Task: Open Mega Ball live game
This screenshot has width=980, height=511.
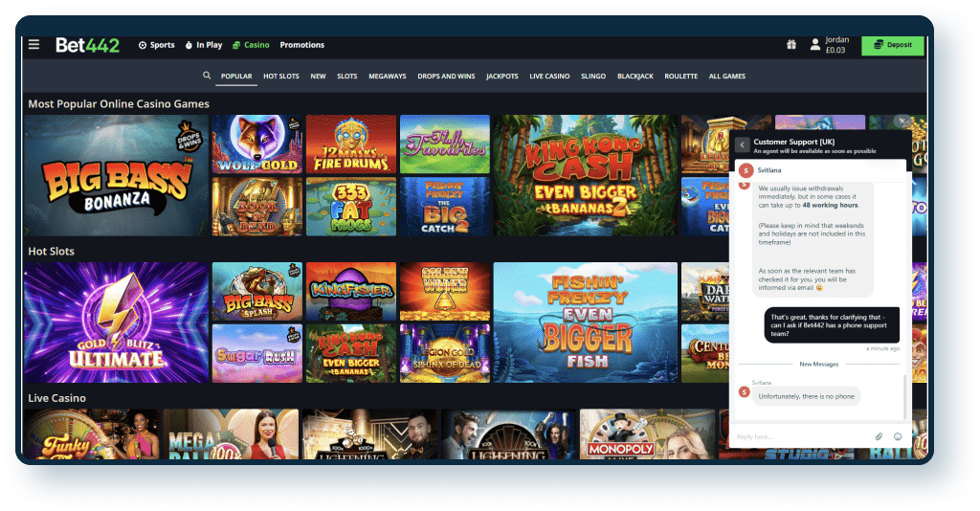Action: click(231, 434)
